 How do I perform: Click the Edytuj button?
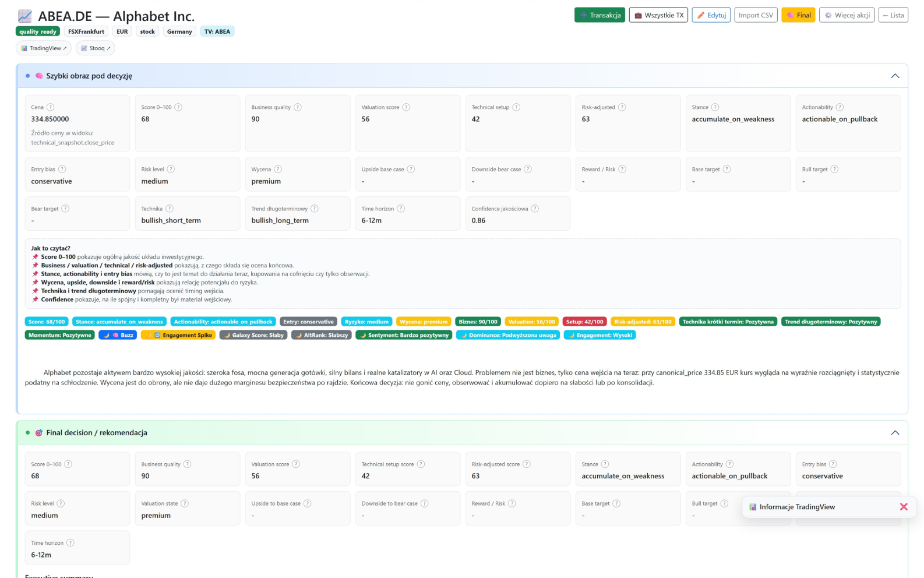pyautogui.click(x=711, y=15)
